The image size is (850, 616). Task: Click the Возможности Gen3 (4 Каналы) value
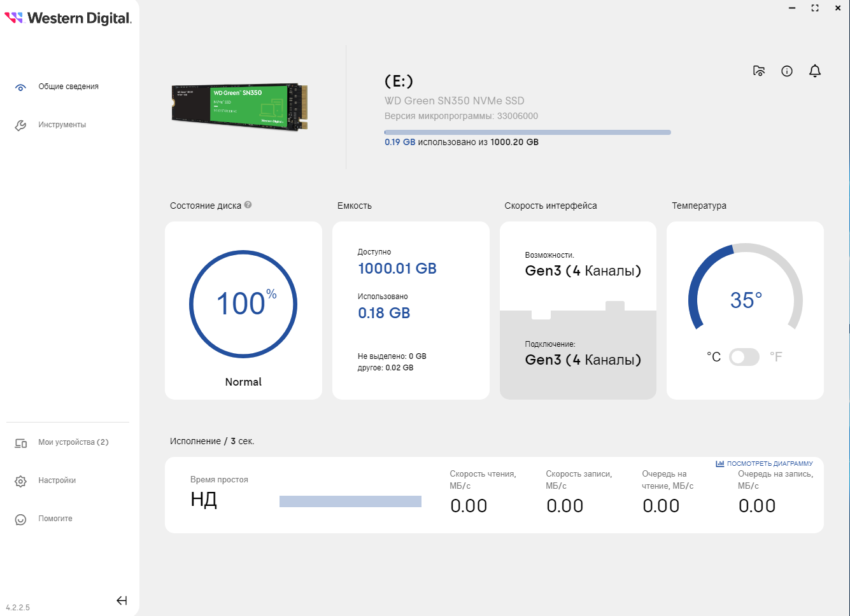coord(583,270)
